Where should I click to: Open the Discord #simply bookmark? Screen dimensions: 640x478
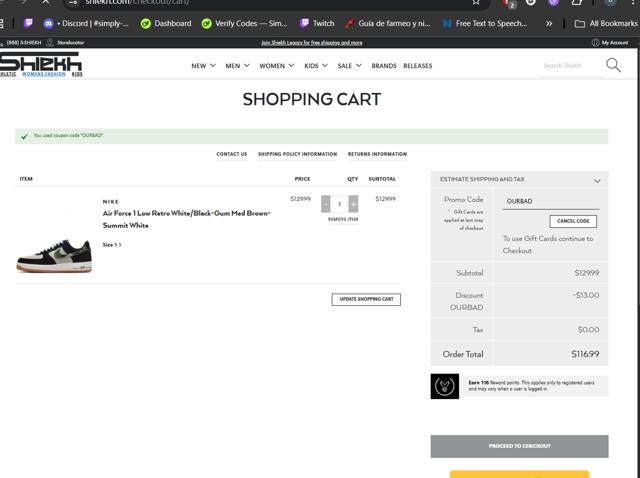pos(86,23)
